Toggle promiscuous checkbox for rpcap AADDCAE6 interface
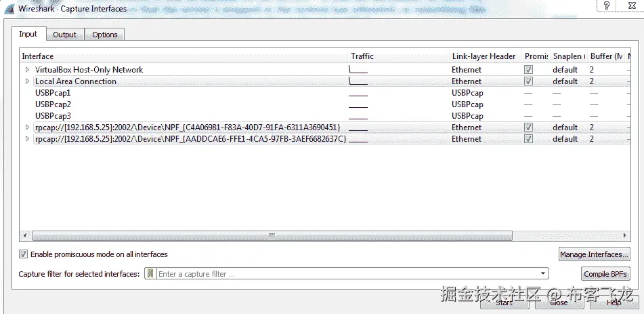644x314 pixels. 529,138
